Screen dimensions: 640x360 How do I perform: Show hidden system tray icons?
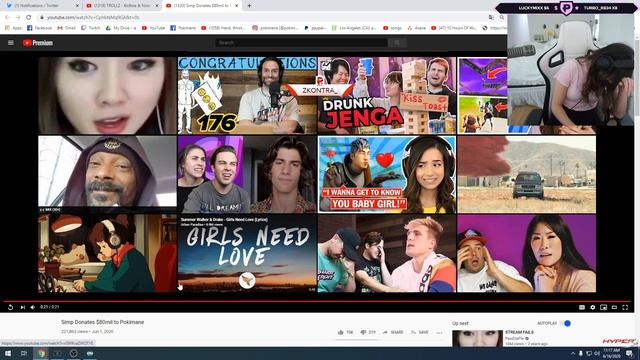573,353
